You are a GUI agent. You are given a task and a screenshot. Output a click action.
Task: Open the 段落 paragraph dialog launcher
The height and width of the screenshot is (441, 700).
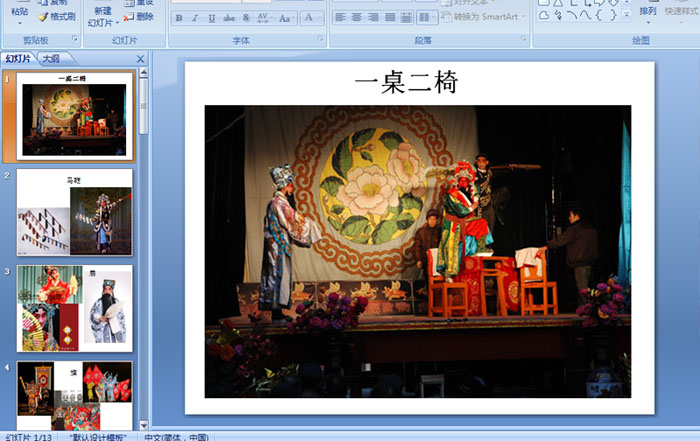click(524, 39)
